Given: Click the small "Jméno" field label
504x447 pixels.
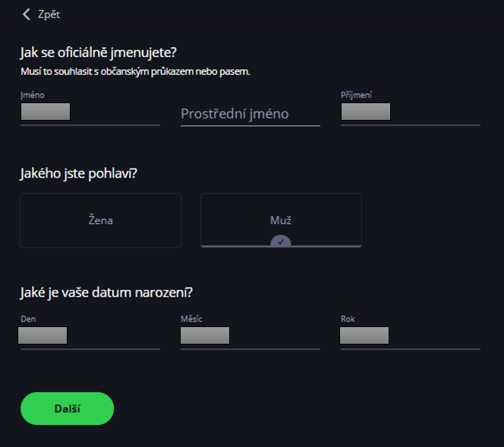Looking at the screenshot, I should (32, 95).
